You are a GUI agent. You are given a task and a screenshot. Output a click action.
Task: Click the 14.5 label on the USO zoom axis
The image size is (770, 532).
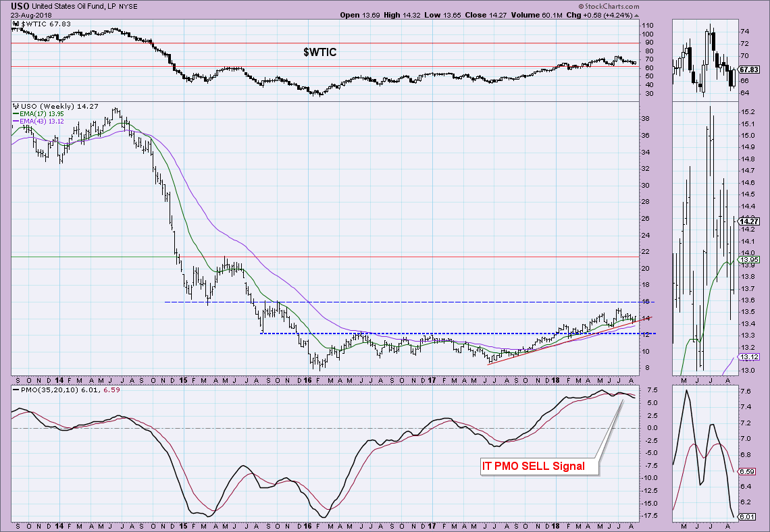pos(748,194)
